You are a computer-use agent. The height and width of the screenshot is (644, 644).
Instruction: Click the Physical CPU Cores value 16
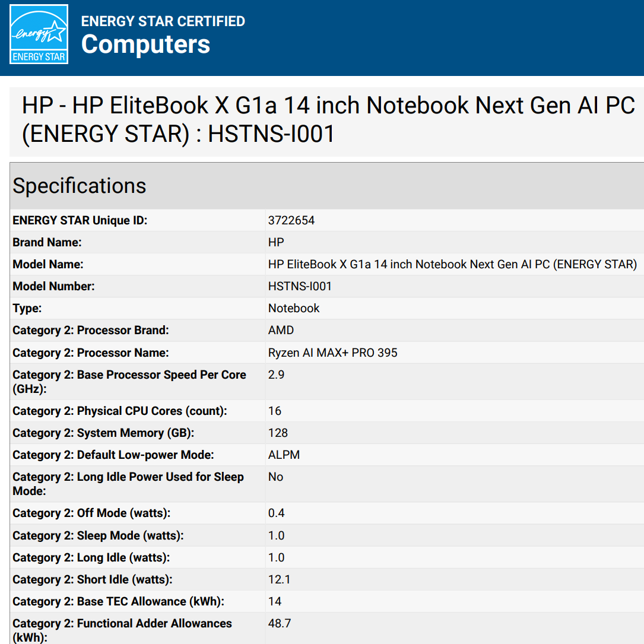pos(275,411)
